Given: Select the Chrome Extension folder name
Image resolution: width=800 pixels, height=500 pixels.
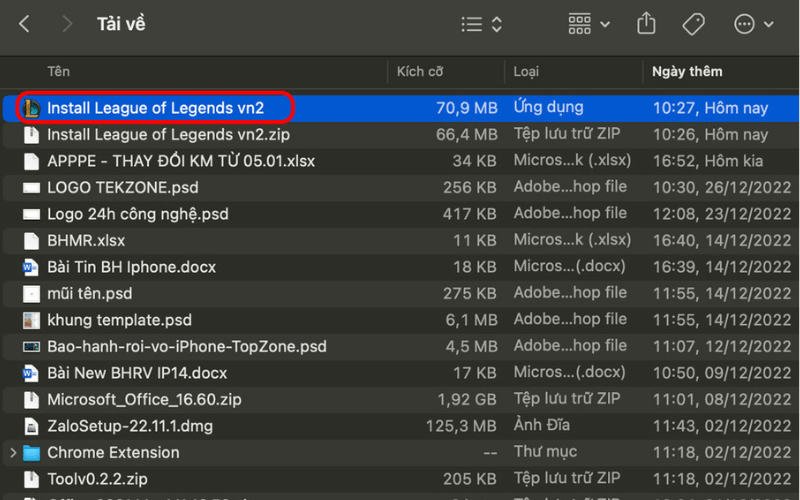Looking at the screenshot, I should (x=113, y=453).
